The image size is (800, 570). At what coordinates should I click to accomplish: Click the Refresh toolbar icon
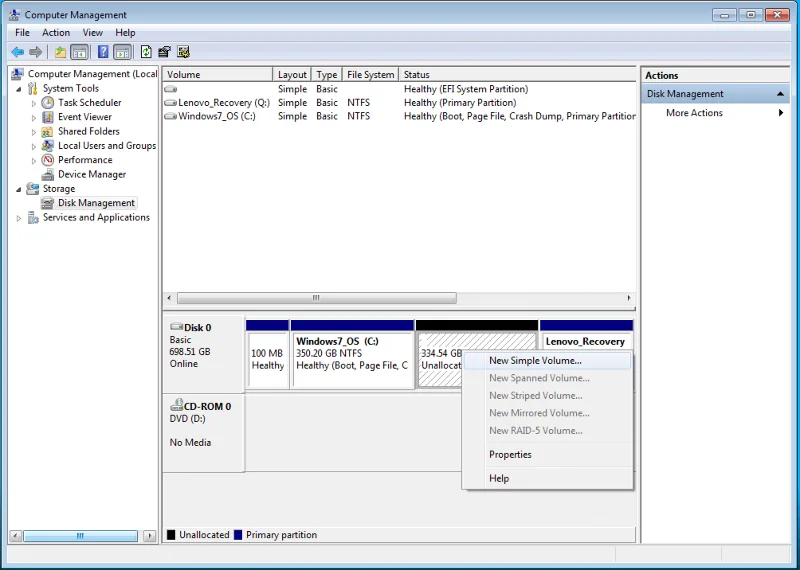(146, 52)
